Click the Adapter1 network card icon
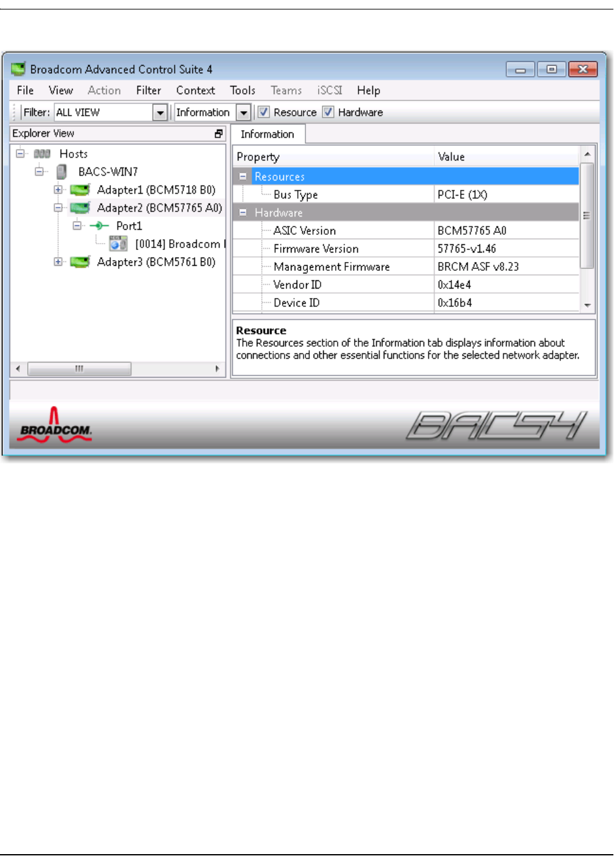The width and height of the screenshot is (614, 868). 80,190
